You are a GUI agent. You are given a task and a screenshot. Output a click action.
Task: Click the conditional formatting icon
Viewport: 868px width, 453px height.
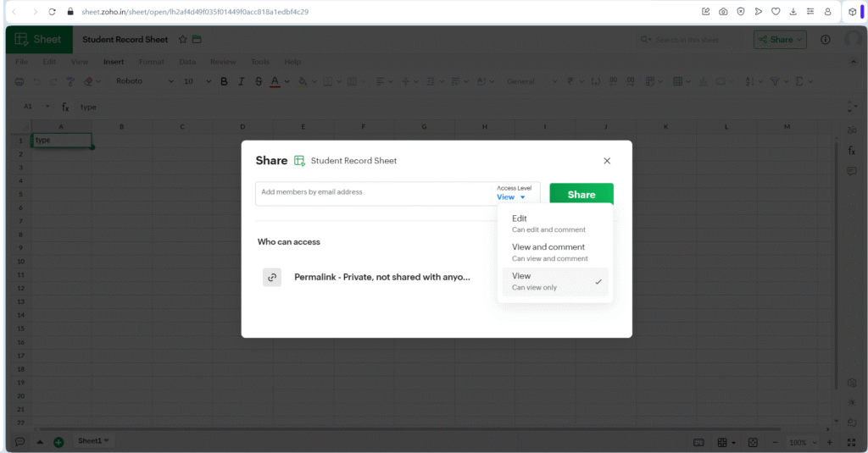click(650, 81)
